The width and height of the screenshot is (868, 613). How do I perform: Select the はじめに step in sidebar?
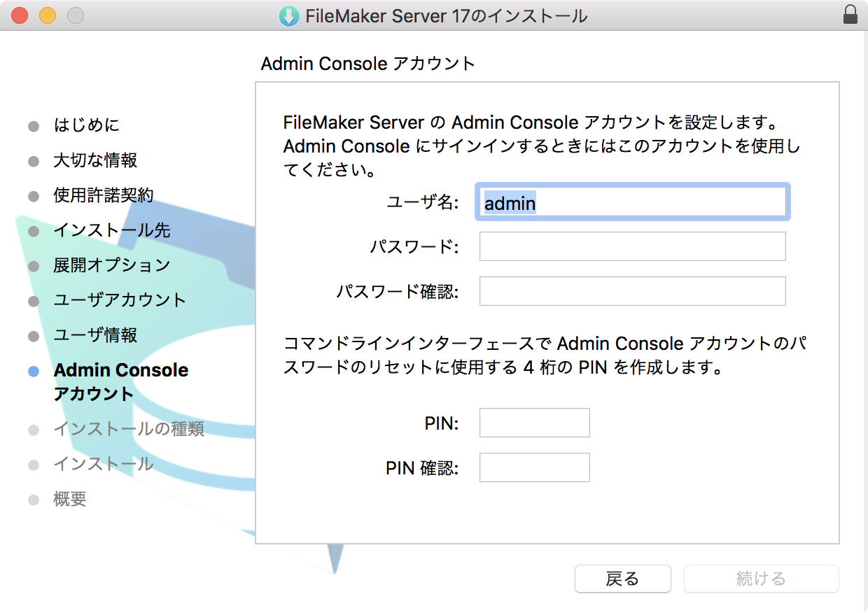[86, 125]
